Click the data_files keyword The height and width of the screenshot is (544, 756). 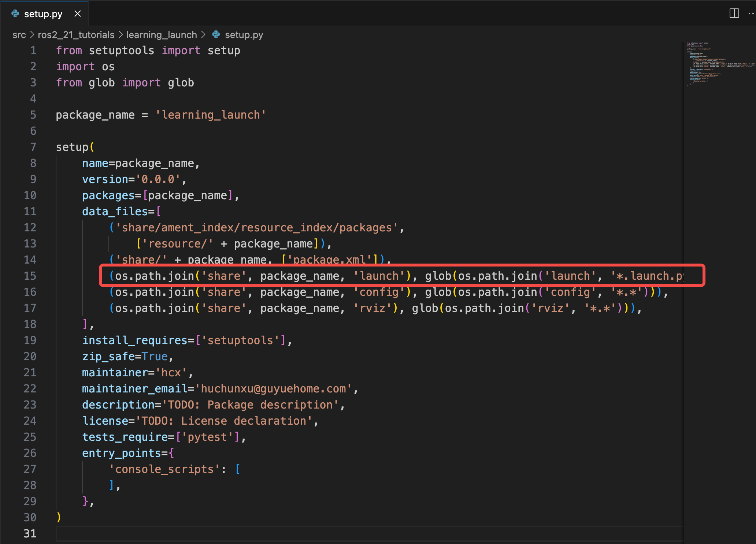point(115,211)
